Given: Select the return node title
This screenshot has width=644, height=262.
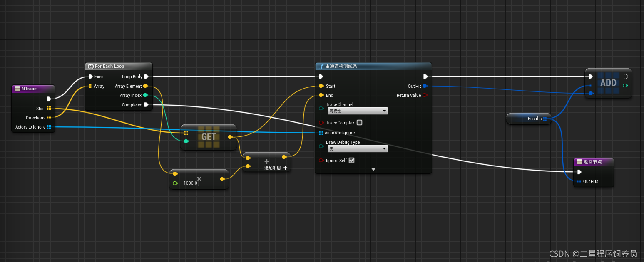Looking at the screenshot, I should pos(594,162).
